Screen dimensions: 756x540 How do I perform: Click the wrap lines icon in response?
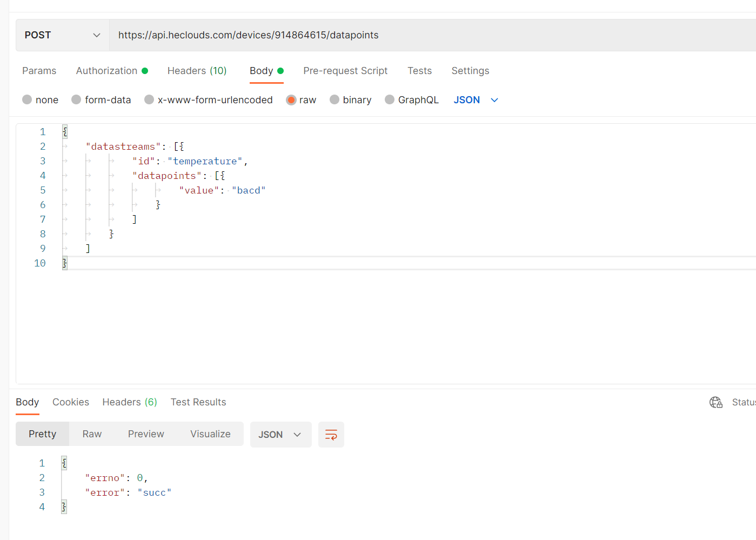click(331, 435)
